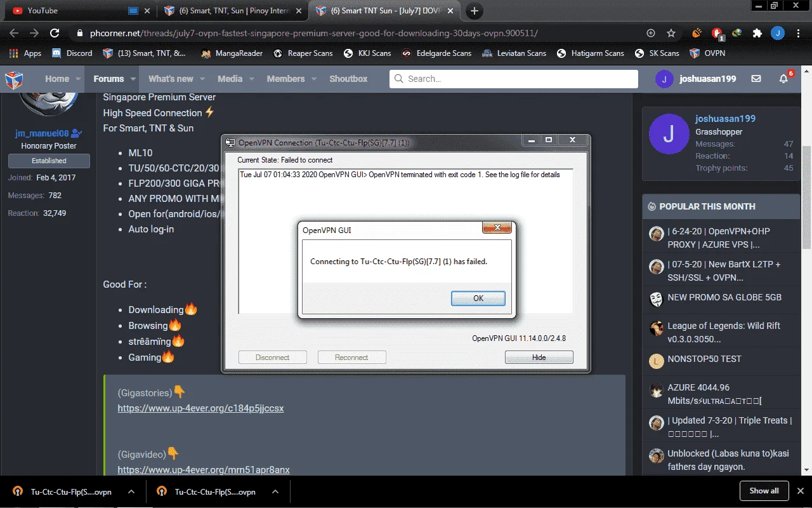Open the Forums menu
812x508 pixels.
click(x=108, y=79)
